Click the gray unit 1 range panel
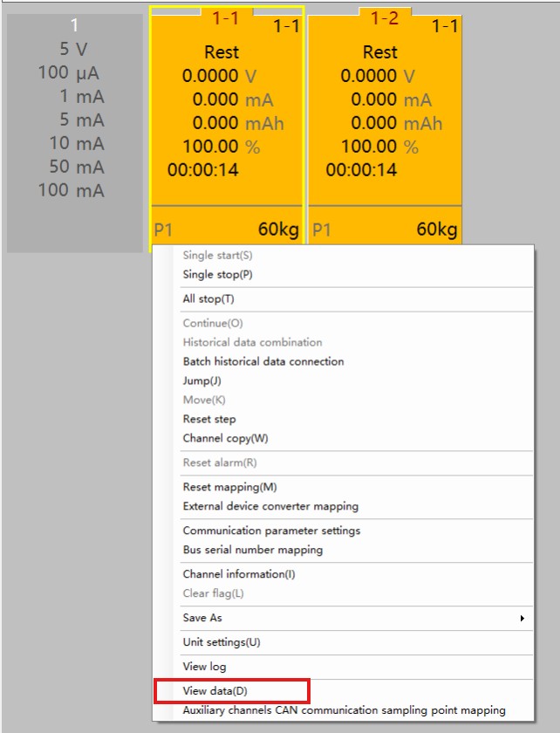Image resolution: width=560 pixels, height=733 pixels. click(x=74, y=131)
